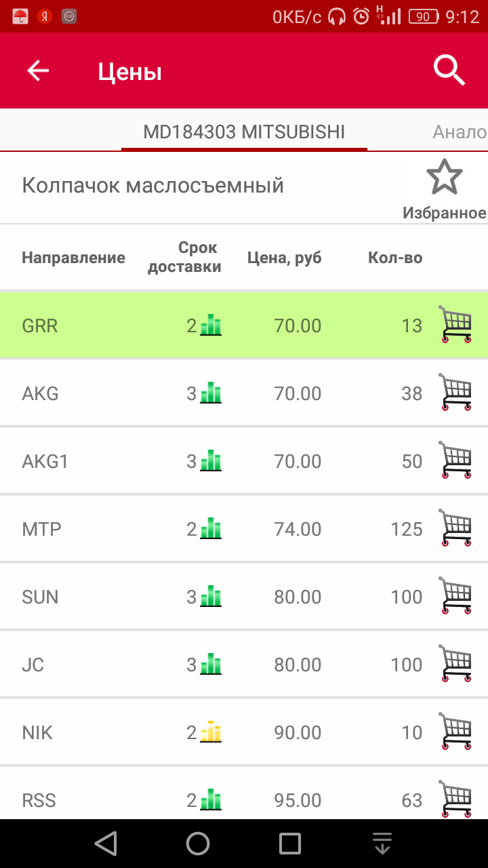Add MTP offer to cart
Viewport: 488px width, 868px height.
tap(455, 528)
